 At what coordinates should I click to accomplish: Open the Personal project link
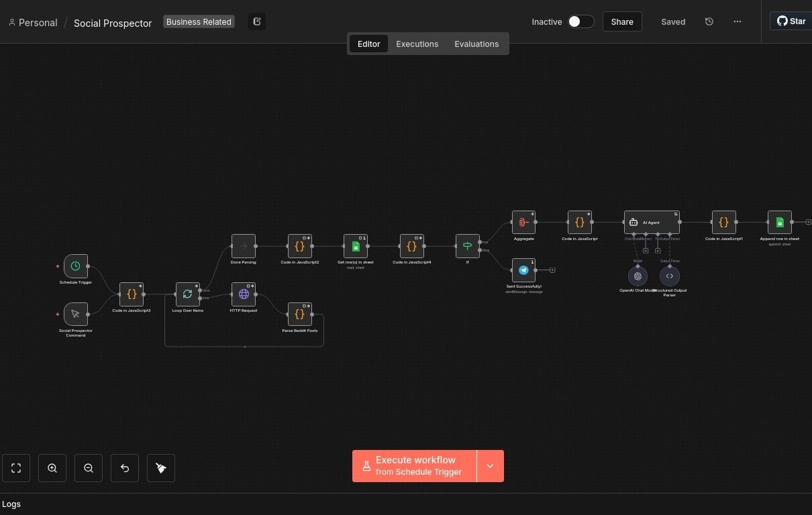[x=33, y=22]
